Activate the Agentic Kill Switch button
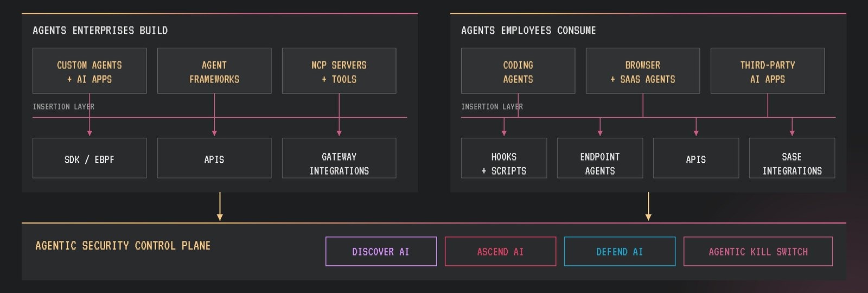The image size is (868, 293). [x=758, y=251]
